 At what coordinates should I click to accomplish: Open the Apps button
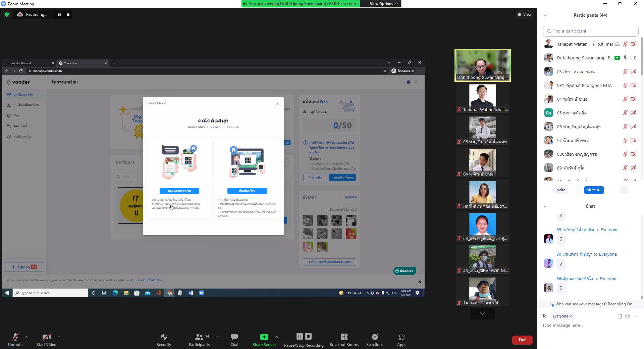(401, 340)
